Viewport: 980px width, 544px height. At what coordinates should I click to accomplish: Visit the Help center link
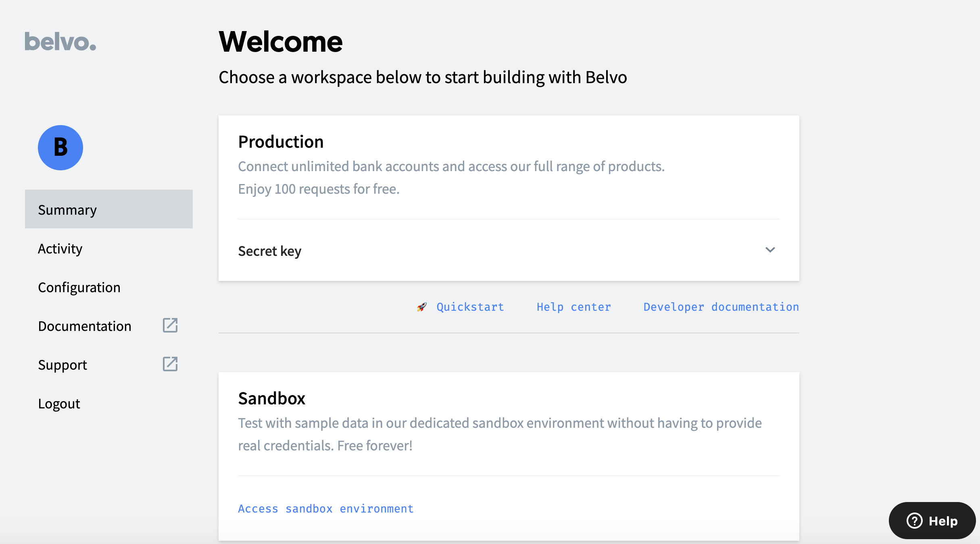[x=573, y=307]
